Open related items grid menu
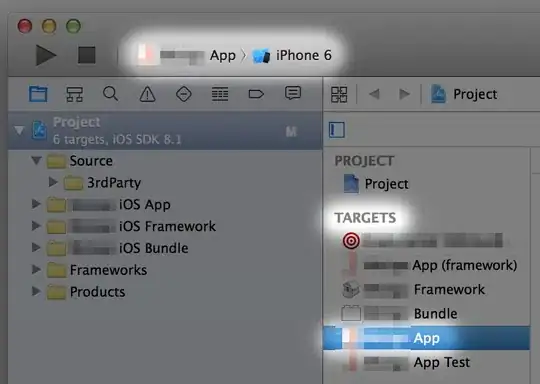The width and height of the screenshot is (540, 384). pos(339,94)
